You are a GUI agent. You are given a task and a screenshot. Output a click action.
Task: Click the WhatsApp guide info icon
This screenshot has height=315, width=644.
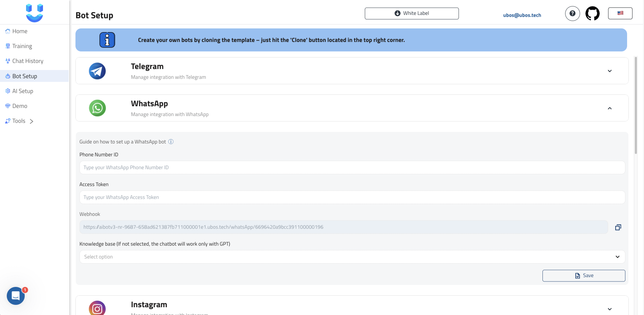[171, 142]
